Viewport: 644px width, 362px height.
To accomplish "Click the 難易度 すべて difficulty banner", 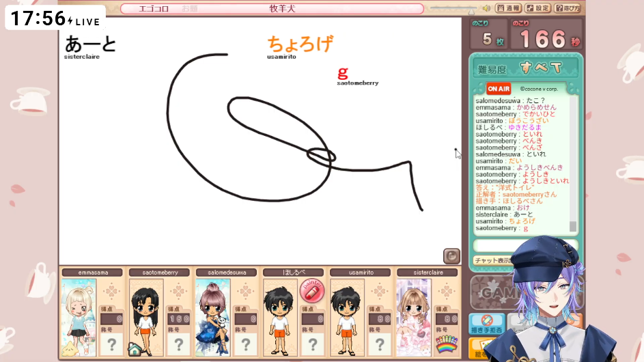I will [526, 68].
